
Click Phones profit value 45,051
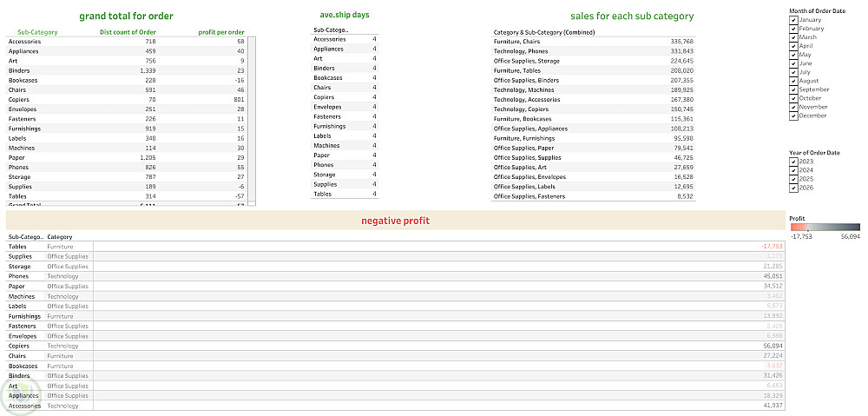point(773,276)
